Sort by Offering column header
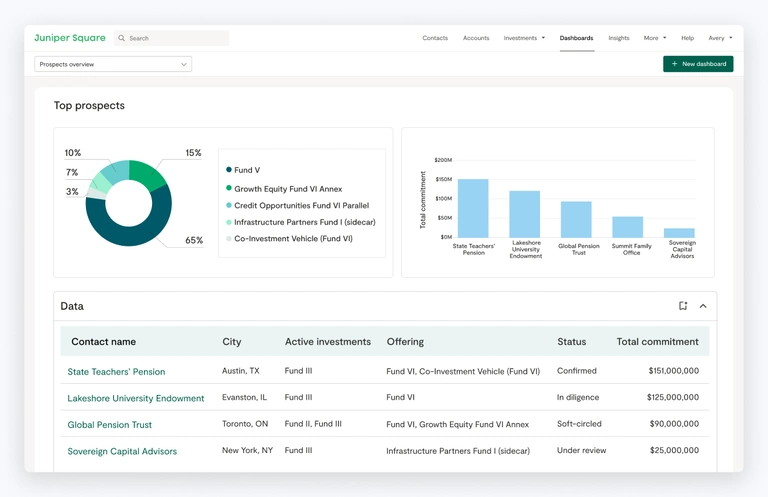 [x=405, y=342]
